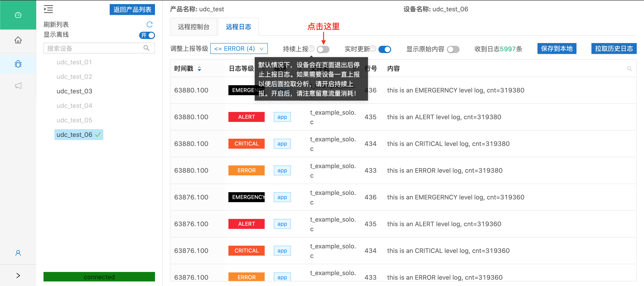The height and width of the screenshot is (286, 644).
Task: Expand the sidebar with the bottom arrow icon
Action: [x=18, y=276]
